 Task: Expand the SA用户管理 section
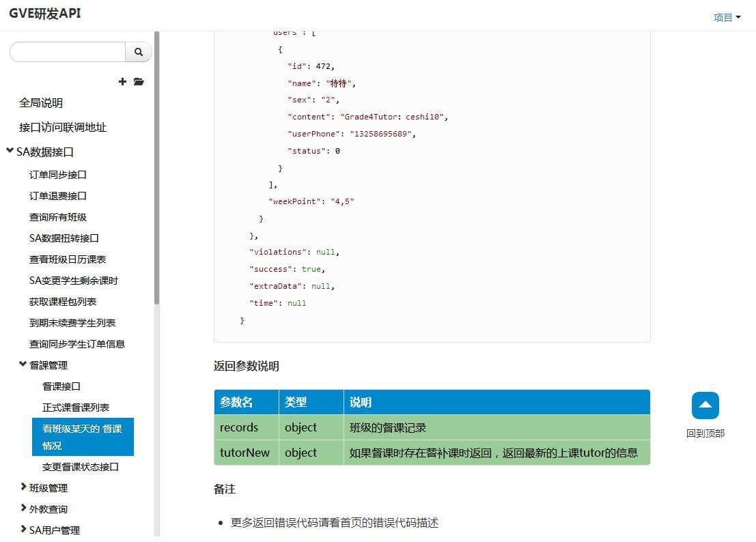point(23,530)
